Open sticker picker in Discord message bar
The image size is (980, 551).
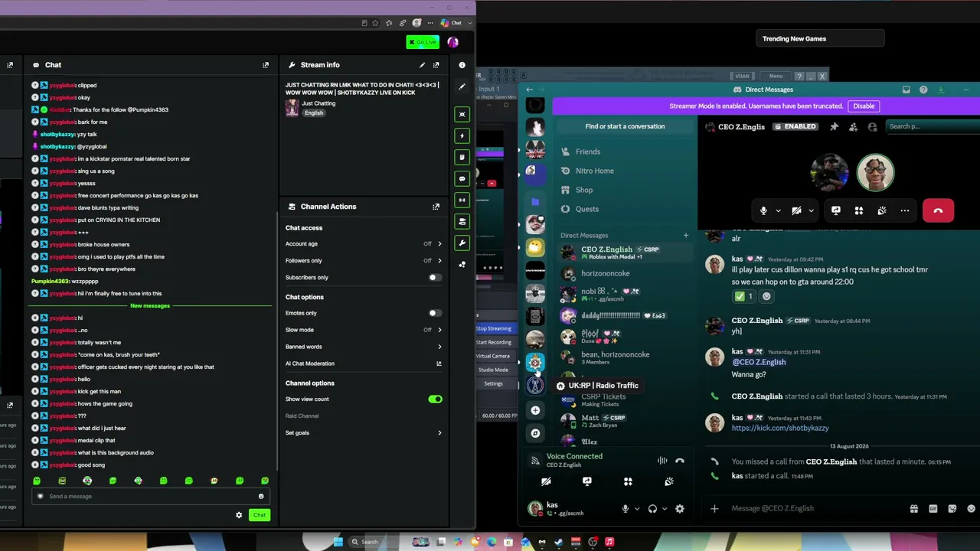coord(952,508)
